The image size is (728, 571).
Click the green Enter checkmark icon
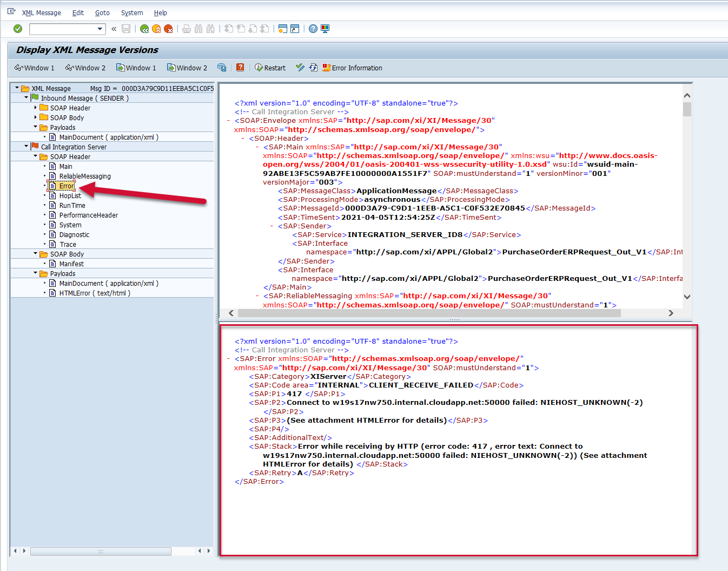point(18,29)
